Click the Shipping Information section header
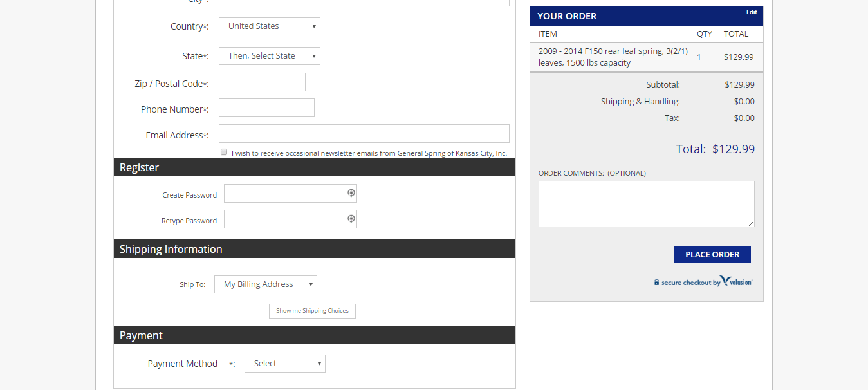 315,249
